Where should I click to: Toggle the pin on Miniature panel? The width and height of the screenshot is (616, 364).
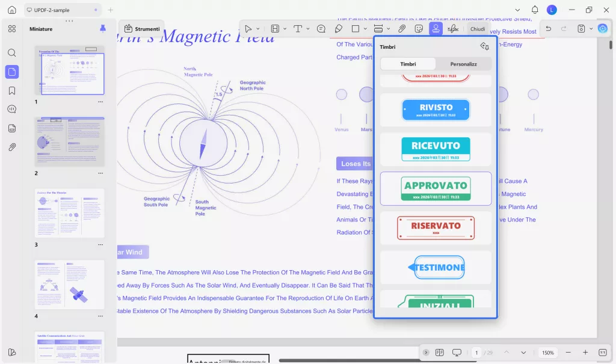pyautogui.click(x=102, y=29)
